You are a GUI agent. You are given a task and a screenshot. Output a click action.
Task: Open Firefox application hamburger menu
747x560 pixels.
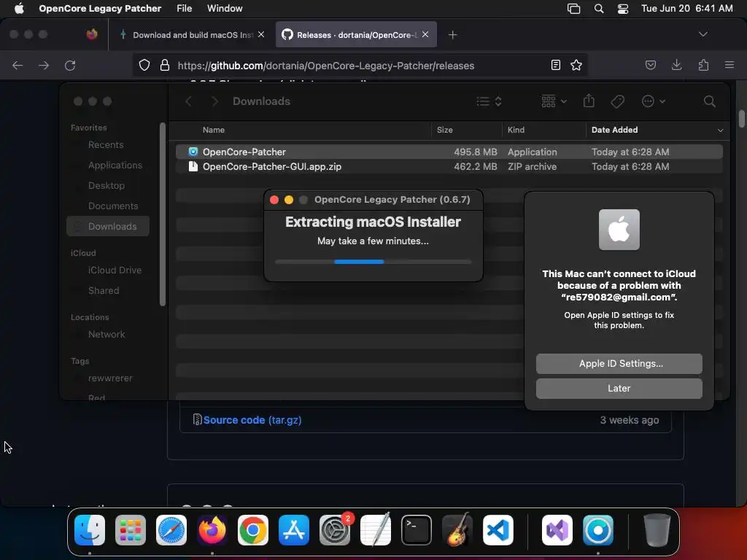click(x=729, y=65)
